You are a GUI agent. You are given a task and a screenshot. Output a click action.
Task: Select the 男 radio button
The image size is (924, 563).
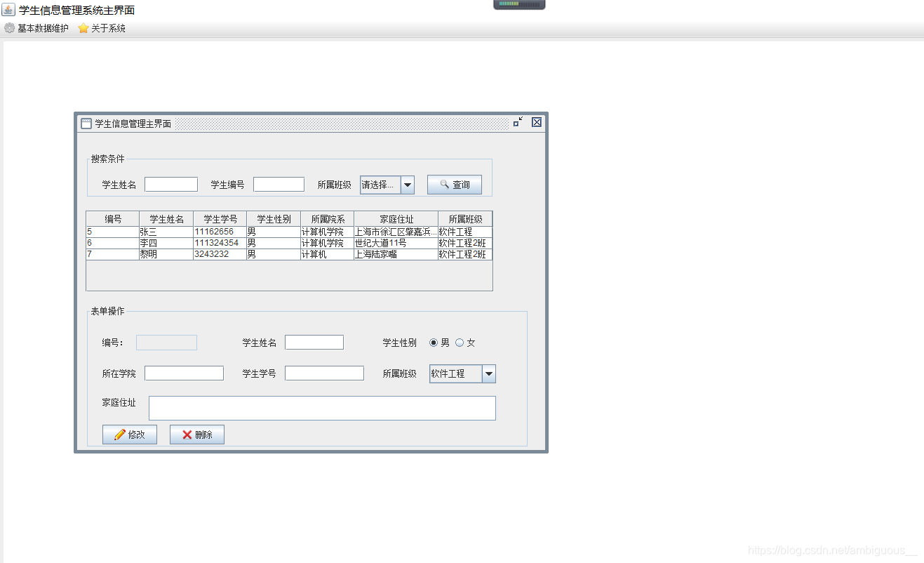(434, 343)
